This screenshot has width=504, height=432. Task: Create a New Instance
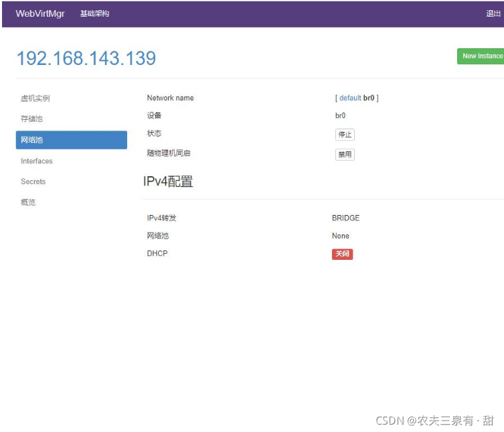click(481, 56)
